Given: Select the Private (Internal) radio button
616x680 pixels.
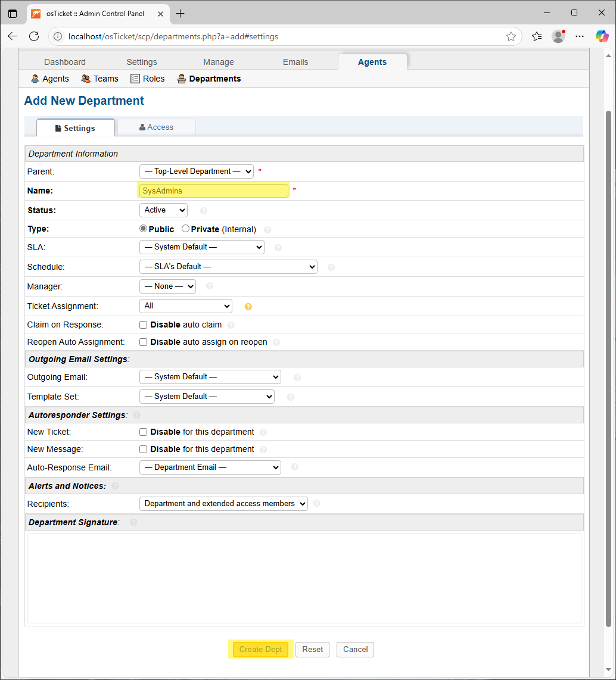Looking at the screenshot, I should [x=186, y=229].
